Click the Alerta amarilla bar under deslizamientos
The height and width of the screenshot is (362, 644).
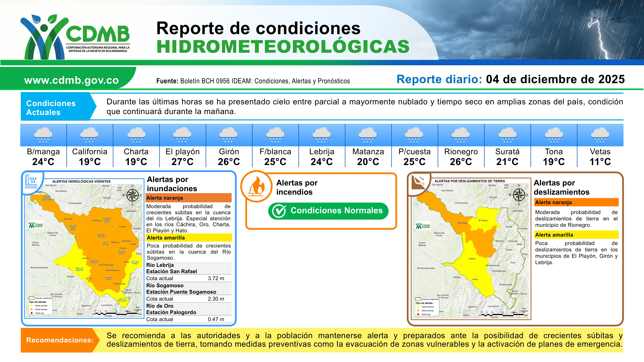click(577, 235)
